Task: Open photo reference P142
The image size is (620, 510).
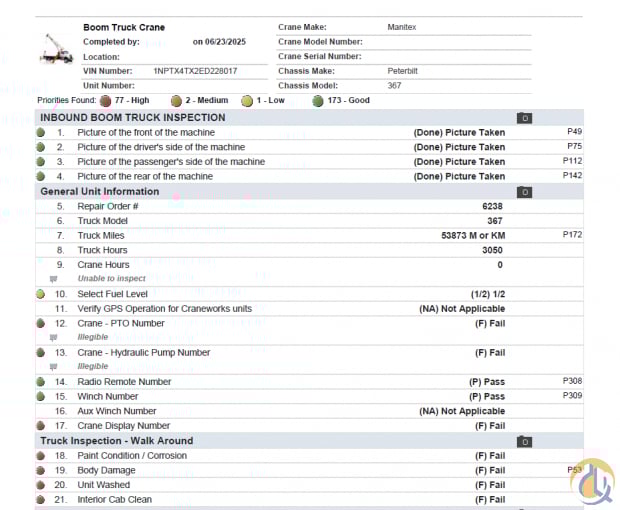Action: (572, 175)
